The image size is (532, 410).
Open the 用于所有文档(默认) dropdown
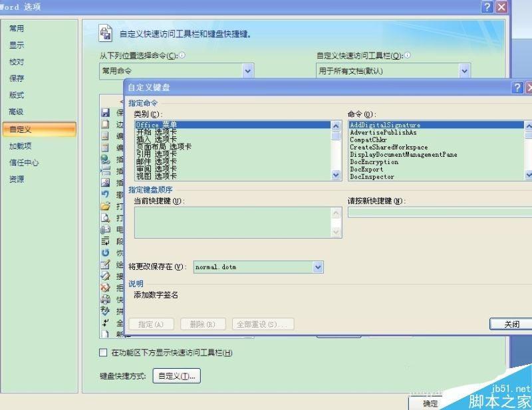tap(464, 70)
